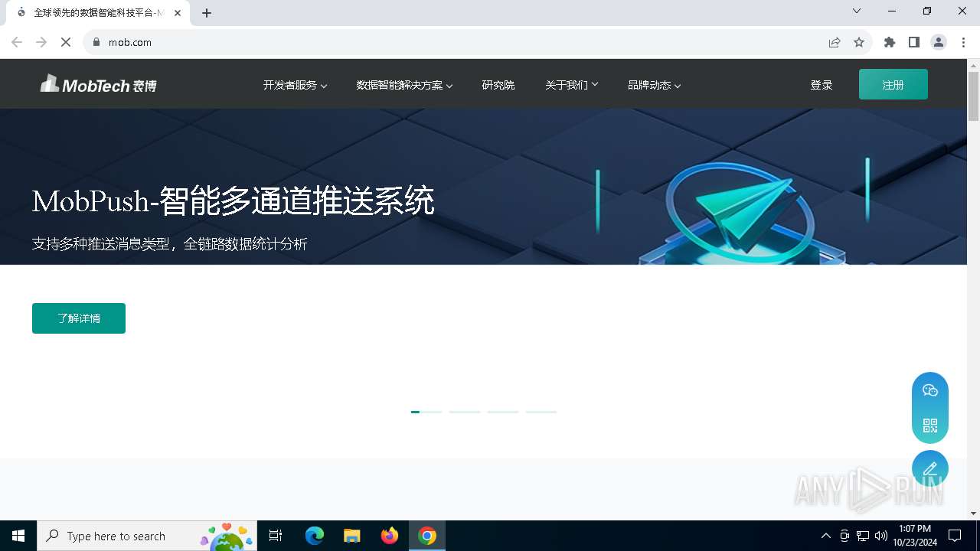Click the Windows search box
This screenshot has height=551, width=980.
146,536
